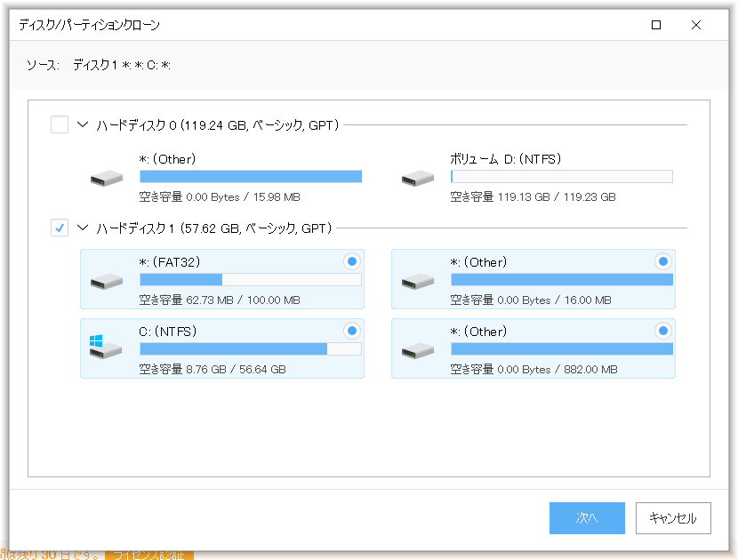Click the capacity bar of C: (NTFS)
The width and height of the screenshot is (738, 560).
tap(249, 349)
